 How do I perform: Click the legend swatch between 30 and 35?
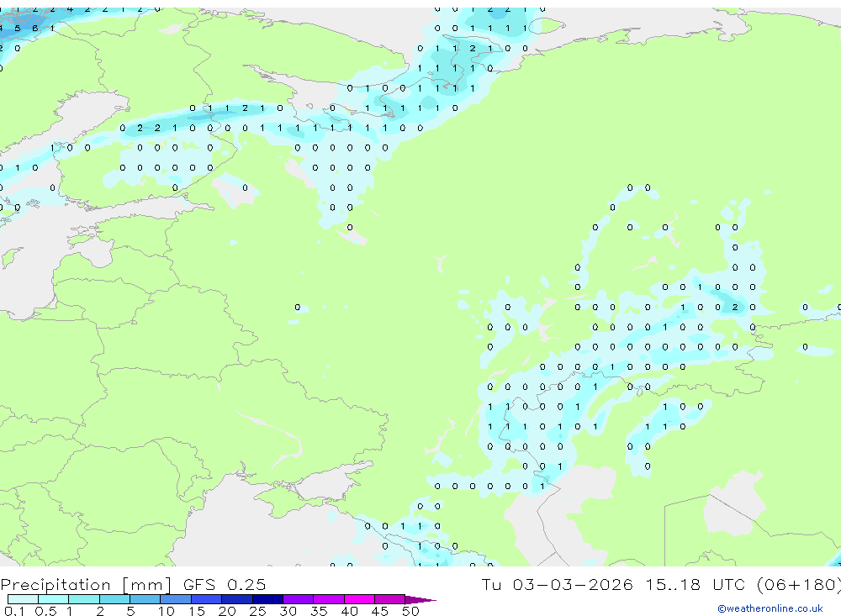pos(299,599)
